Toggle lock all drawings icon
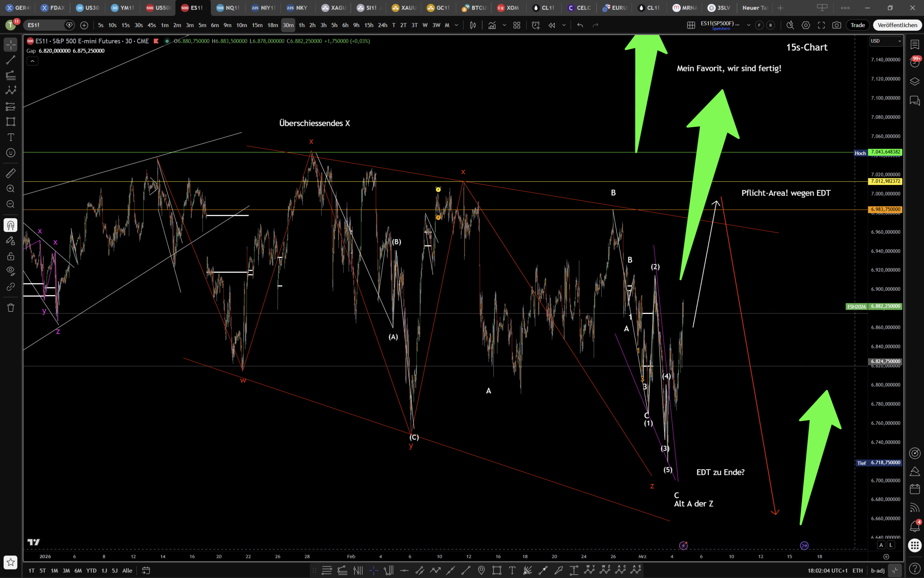The image size is (924, 578). tap(11, 256)
